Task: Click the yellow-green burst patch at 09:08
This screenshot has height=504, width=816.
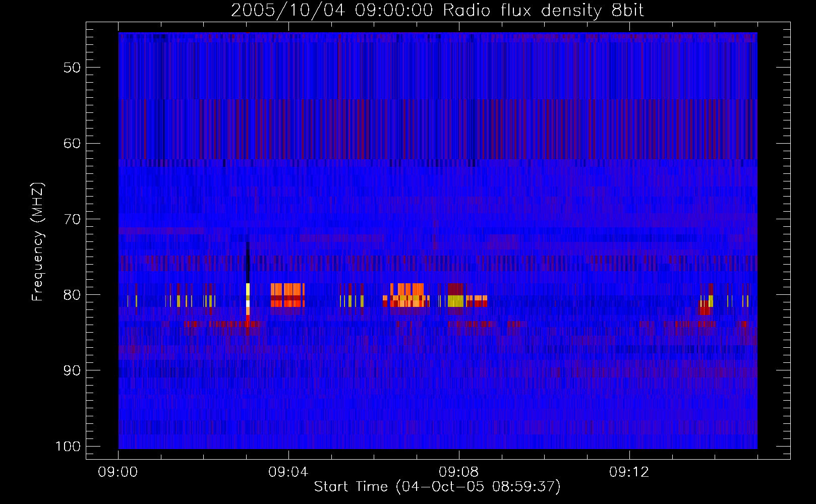Action: pyautogui.click(x=455, y=301)
